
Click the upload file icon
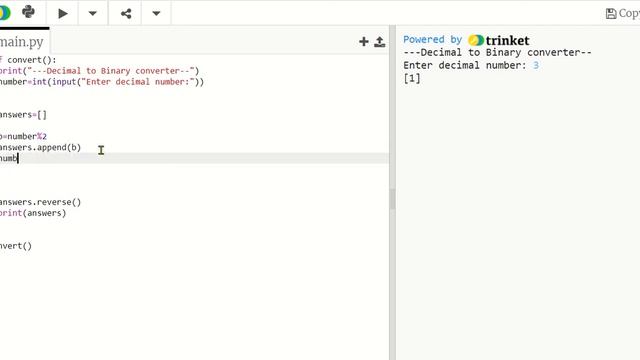click(380, 41)
